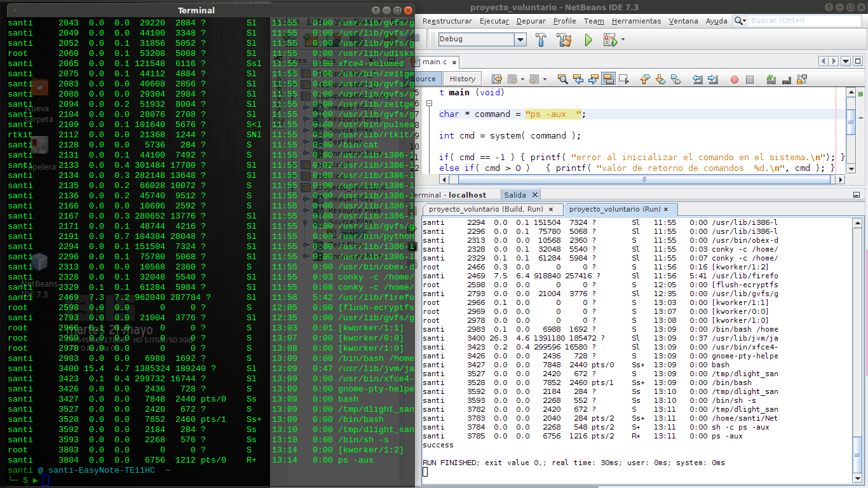The image size is (868, 488).
Task: Stop macro recording with the gray square
Action: point(750,79)
